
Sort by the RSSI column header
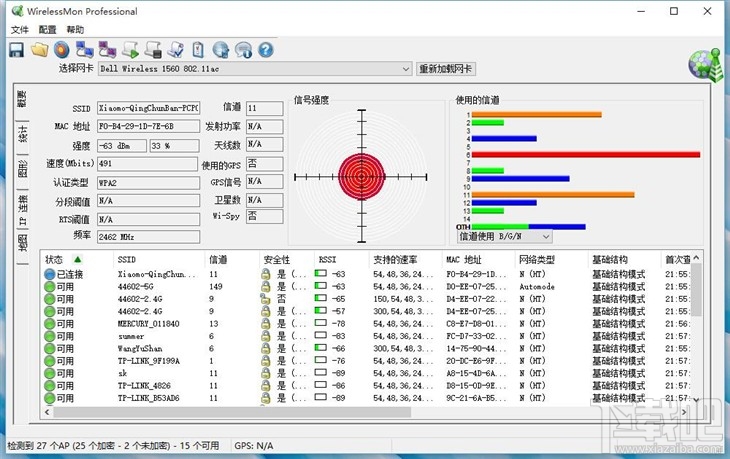point(327,259)
